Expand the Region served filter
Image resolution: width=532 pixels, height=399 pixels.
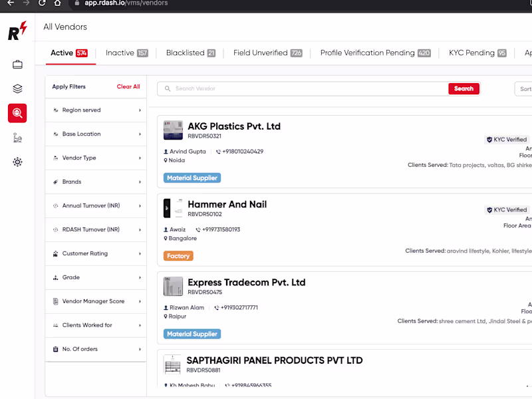pyautogui.click(x=96, y=110)
